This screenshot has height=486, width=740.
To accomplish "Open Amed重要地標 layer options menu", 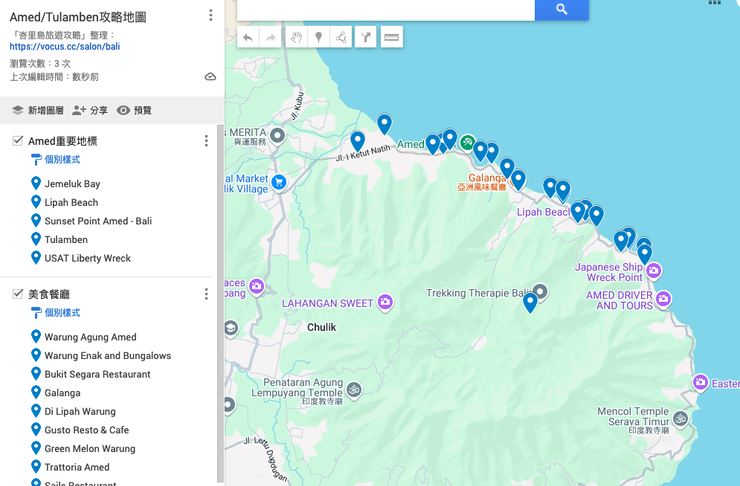I will [x=206, y=141].
